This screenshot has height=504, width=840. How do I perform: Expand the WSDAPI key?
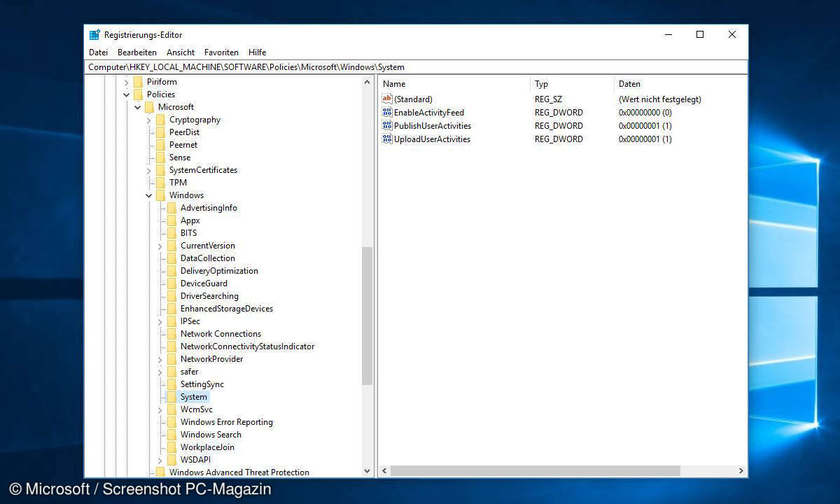160,460
